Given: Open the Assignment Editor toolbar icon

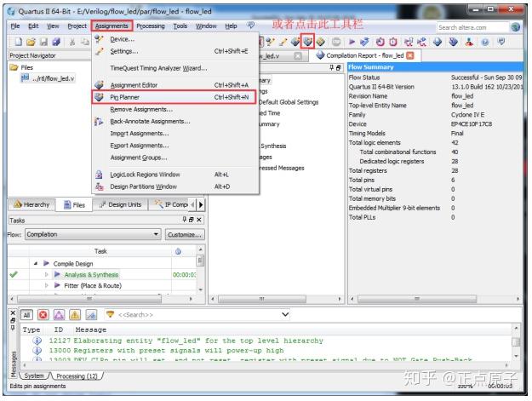Looking at the screenshot, I should (x=295, y=42).
